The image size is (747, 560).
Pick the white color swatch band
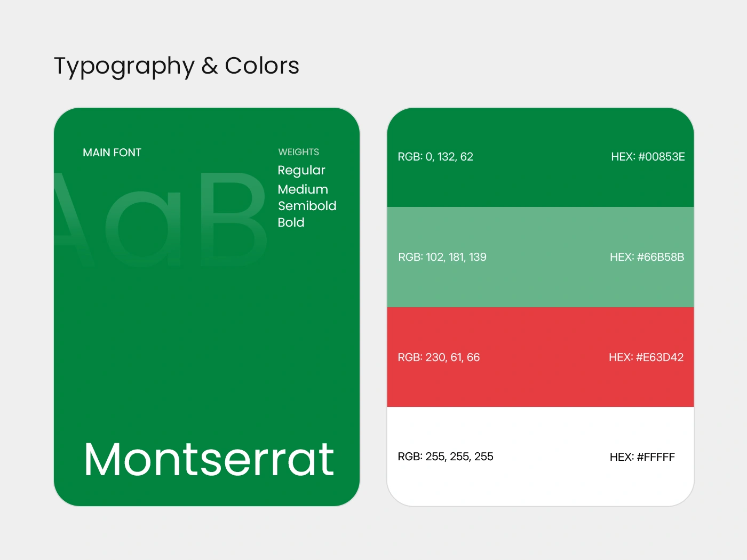click(x=541, y=457)
